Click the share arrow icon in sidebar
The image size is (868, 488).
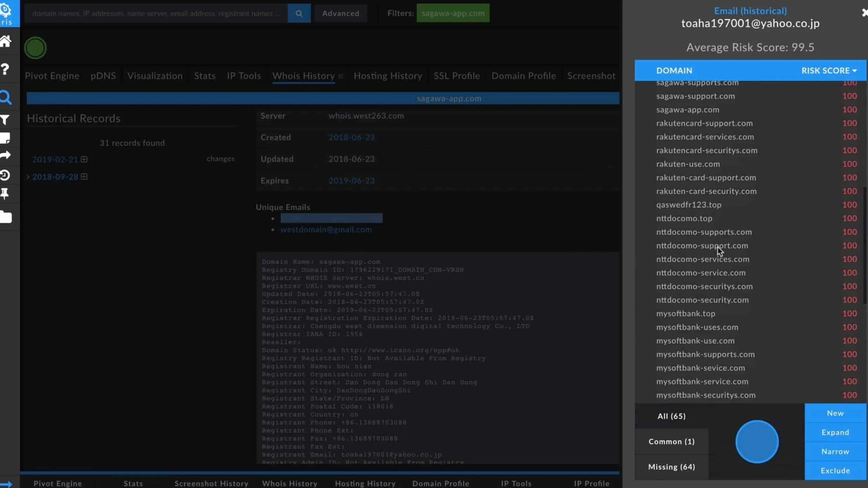point(5,155)
